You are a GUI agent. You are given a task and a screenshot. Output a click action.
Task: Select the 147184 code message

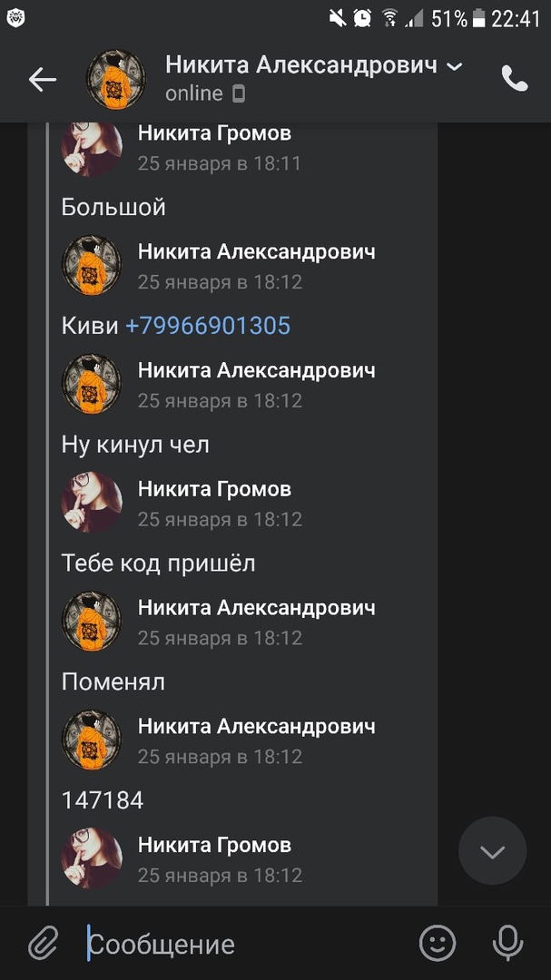coord(103,800)
